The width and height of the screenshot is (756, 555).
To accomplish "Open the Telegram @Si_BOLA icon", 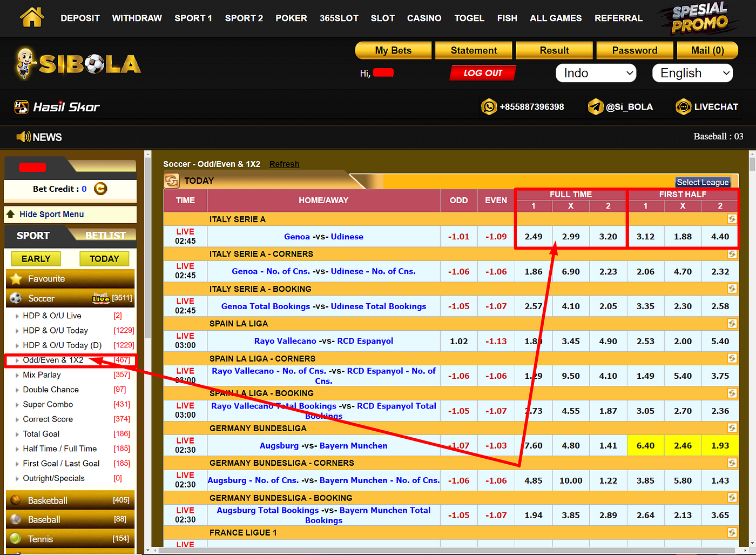I will 596,107.
